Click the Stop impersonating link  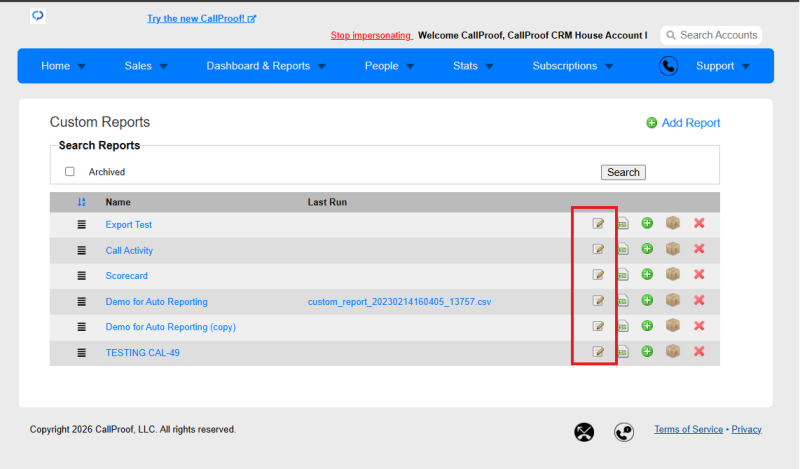click(371, 35)
